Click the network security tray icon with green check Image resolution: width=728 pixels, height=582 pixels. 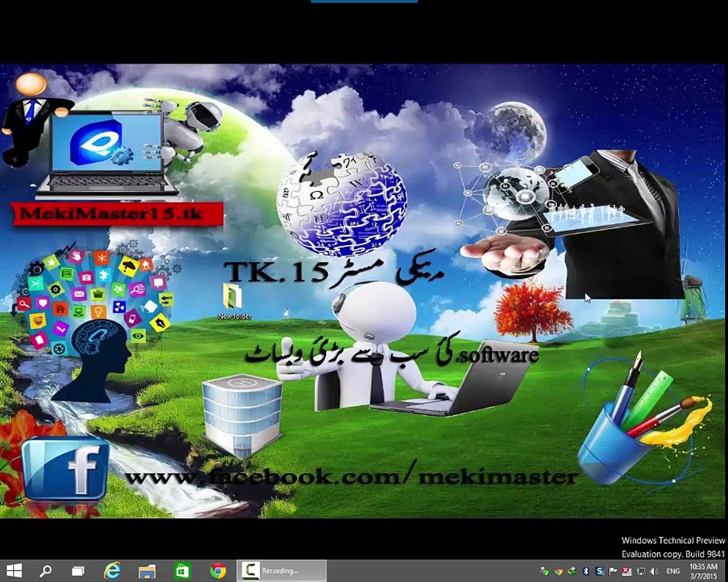click(x=545, y=571)
